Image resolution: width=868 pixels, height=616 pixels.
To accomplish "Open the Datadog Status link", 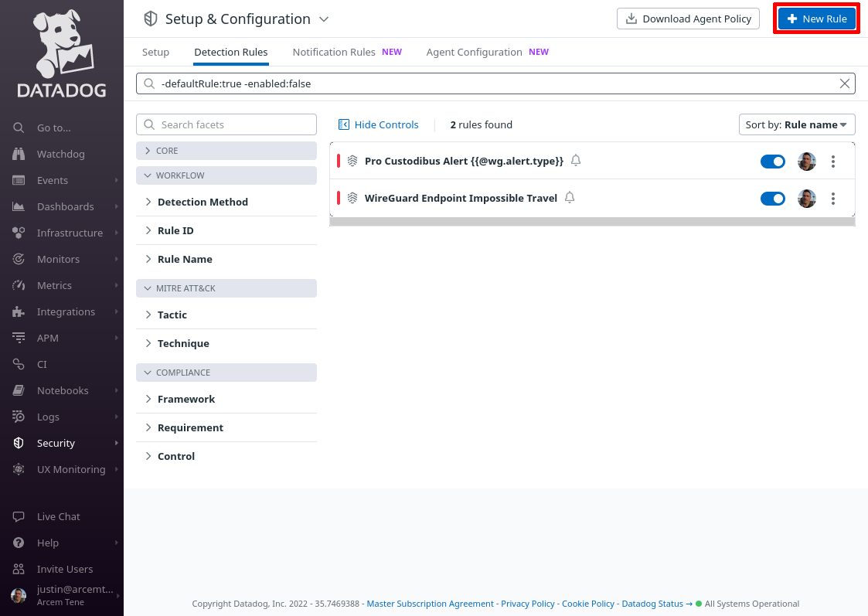I will coord(656,604).
